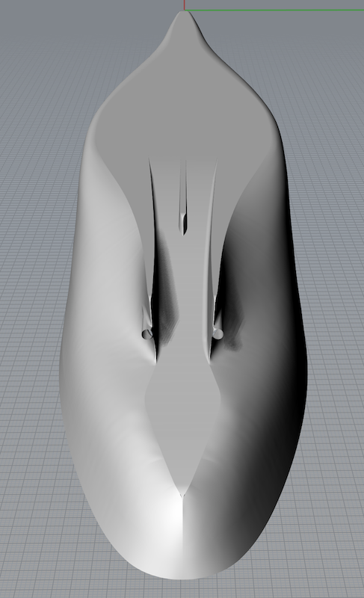Click the center seam line below the diamond

tap(183, 534)
